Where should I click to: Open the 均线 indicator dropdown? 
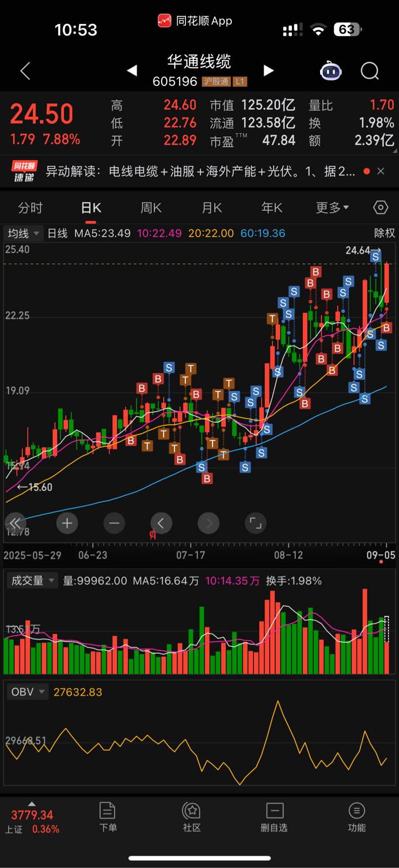coord(23,234)
